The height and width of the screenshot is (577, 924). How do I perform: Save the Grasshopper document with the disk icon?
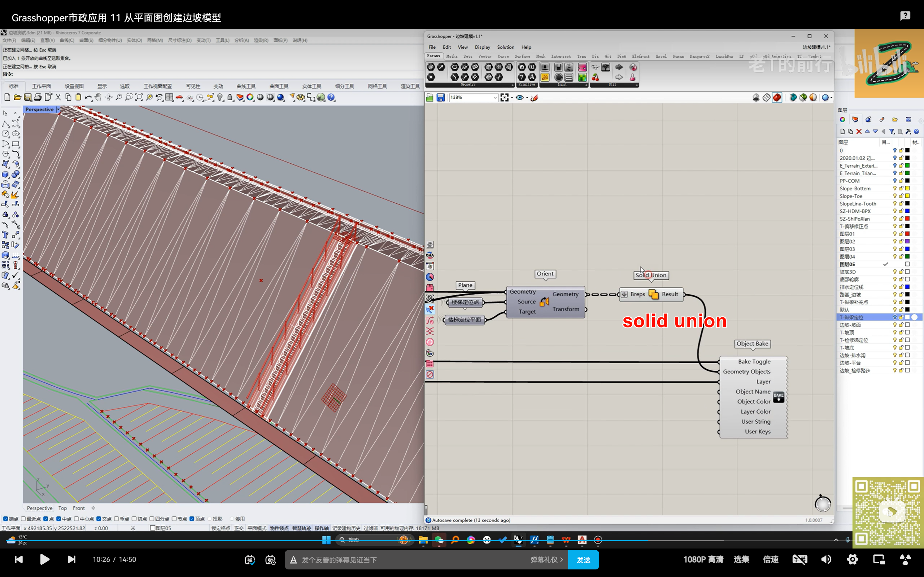(440, 98)
